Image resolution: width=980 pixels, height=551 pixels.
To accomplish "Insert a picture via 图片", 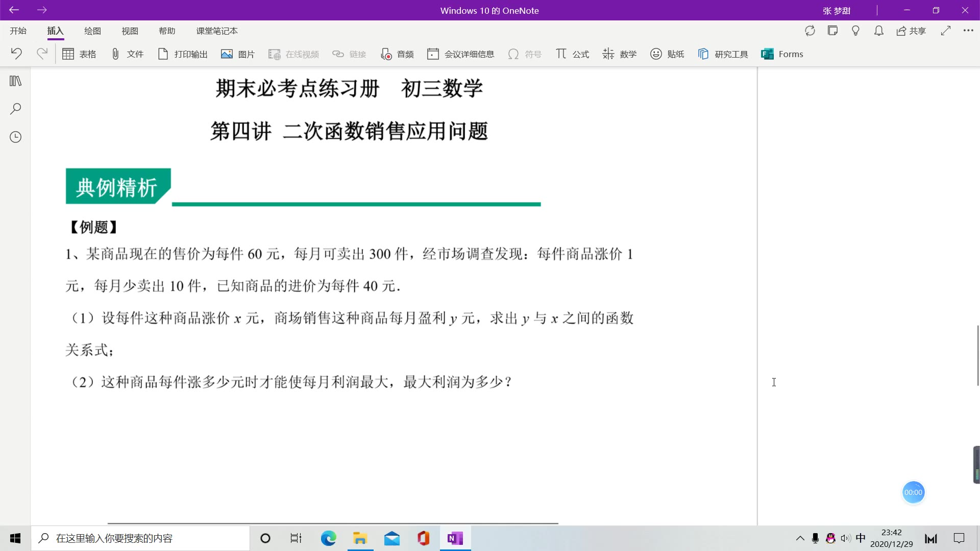I will coord(238,54).
